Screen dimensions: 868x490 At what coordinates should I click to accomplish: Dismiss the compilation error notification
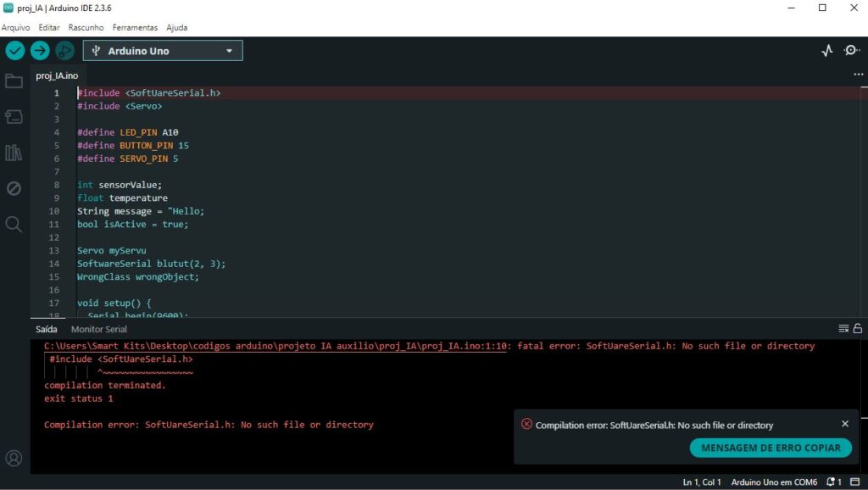844,424
